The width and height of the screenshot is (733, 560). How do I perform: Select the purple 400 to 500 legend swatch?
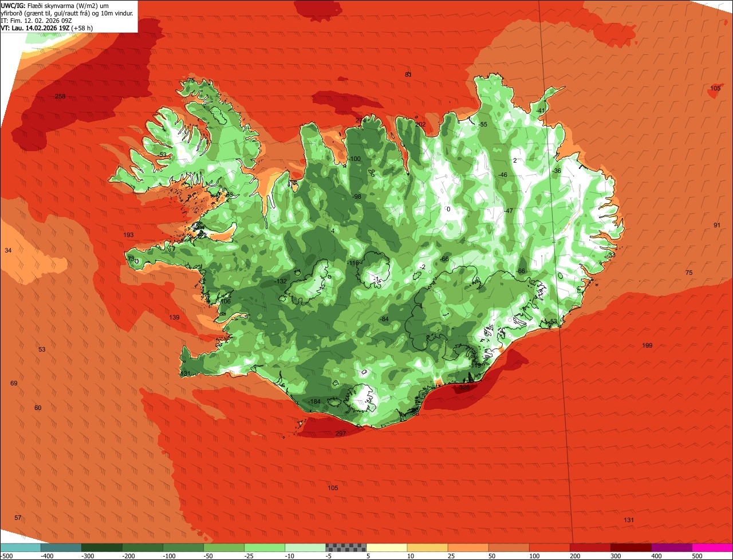click(671, 548)
